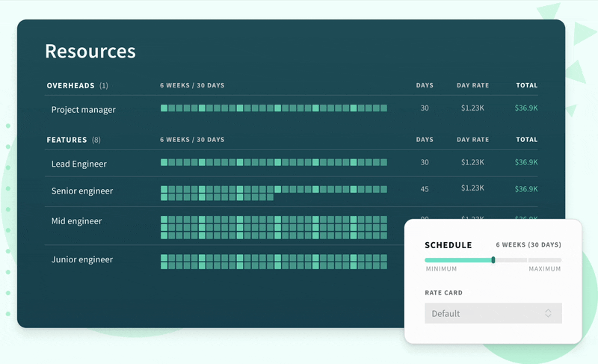Click the MAXIMUM label under the slider

click(x=544, y=269)
